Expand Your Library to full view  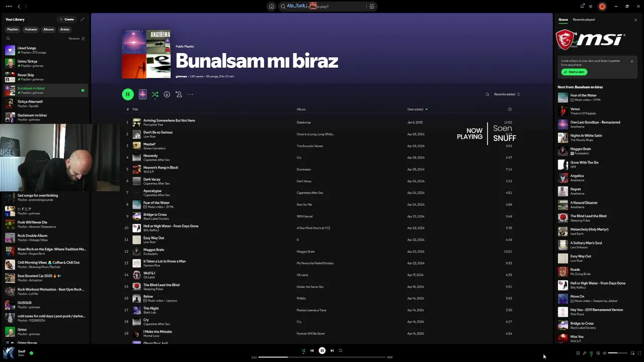click(83, 19)
